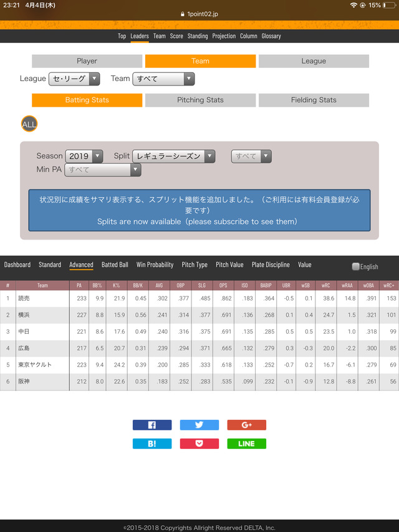
Task: Open the Glossary navigation item
Action: tap(271, 36)
